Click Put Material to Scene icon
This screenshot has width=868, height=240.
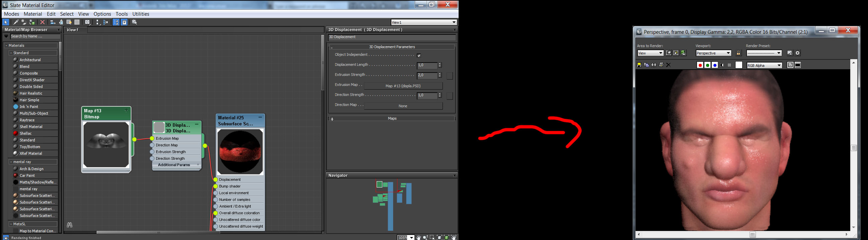tap(24, 22)
